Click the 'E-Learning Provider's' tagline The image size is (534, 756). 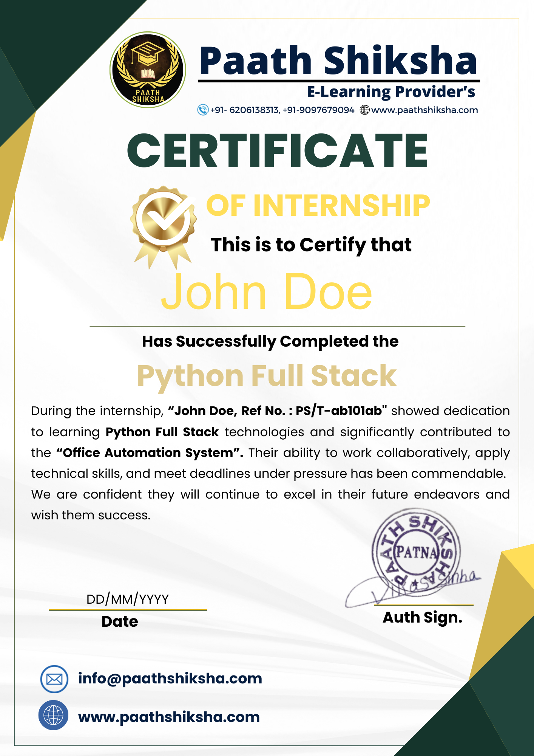(391, 92)
